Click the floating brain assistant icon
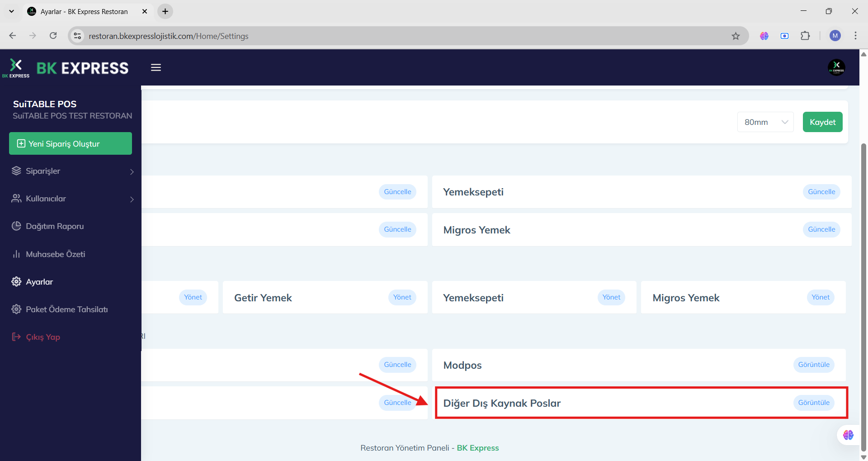The image size is (868, 461). click(x=848, y=435)
